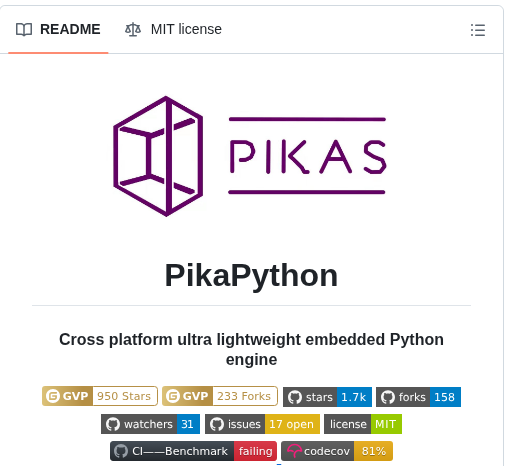
Task: Open the issues 17 open badge
Action: [x=262, y=424]
